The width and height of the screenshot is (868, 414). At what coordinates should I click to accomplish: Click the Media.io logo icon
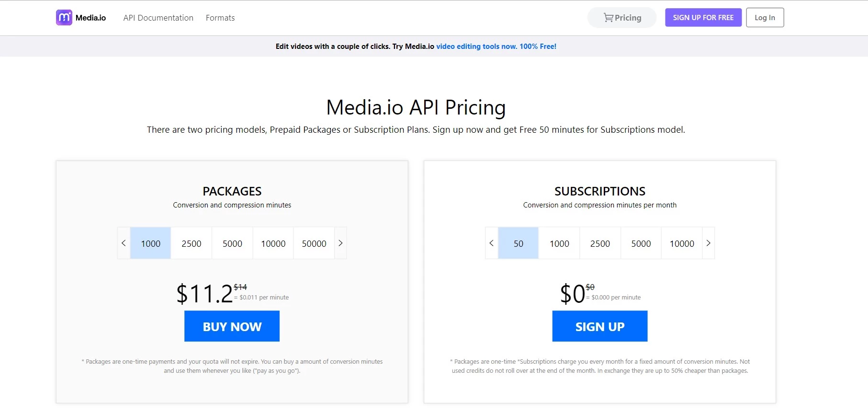point(64,18)
